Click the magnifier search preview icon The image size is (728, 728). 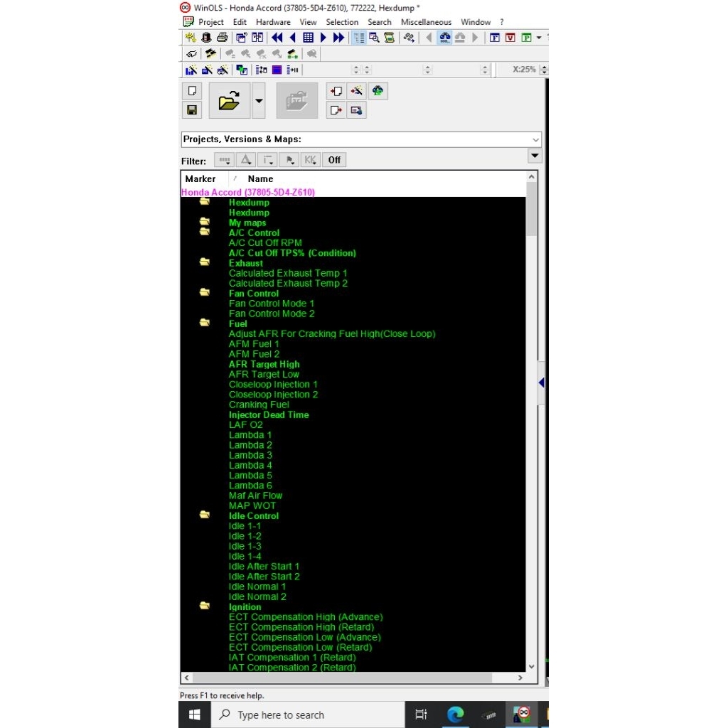tap(374, 38)
